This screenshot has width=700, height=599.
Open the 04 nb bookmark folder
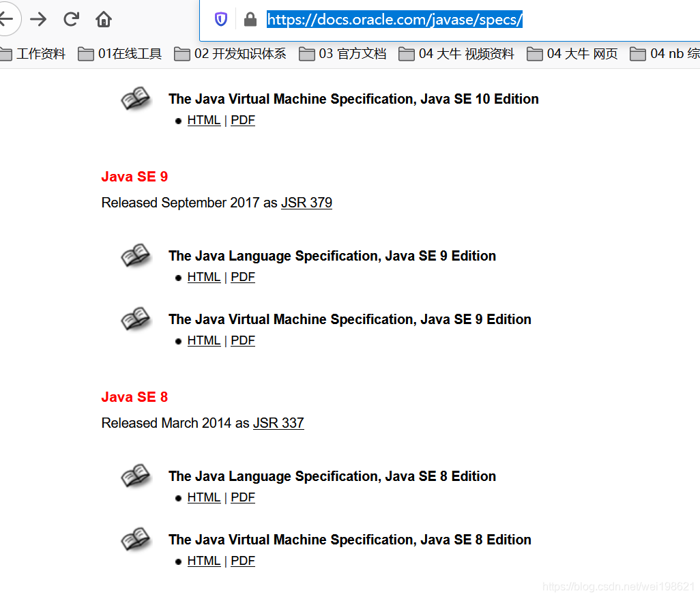pyautogui.click(x=665, y=54)
